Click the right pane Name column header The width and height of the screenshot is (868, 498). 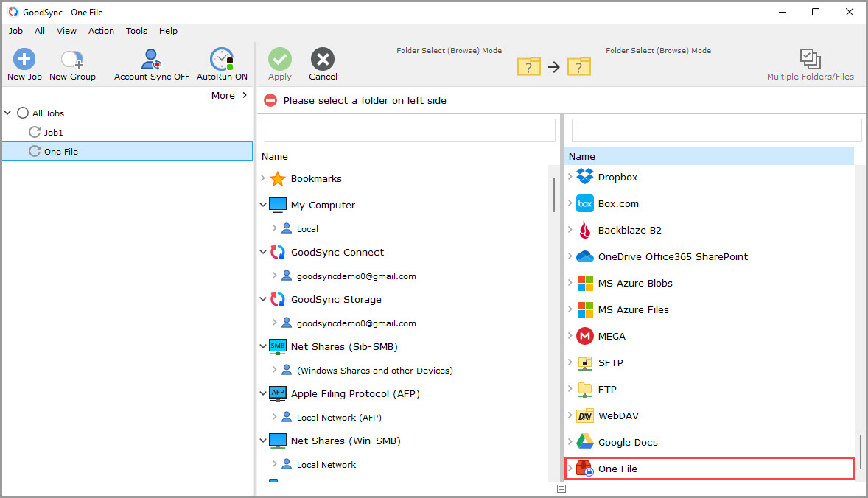710,157
